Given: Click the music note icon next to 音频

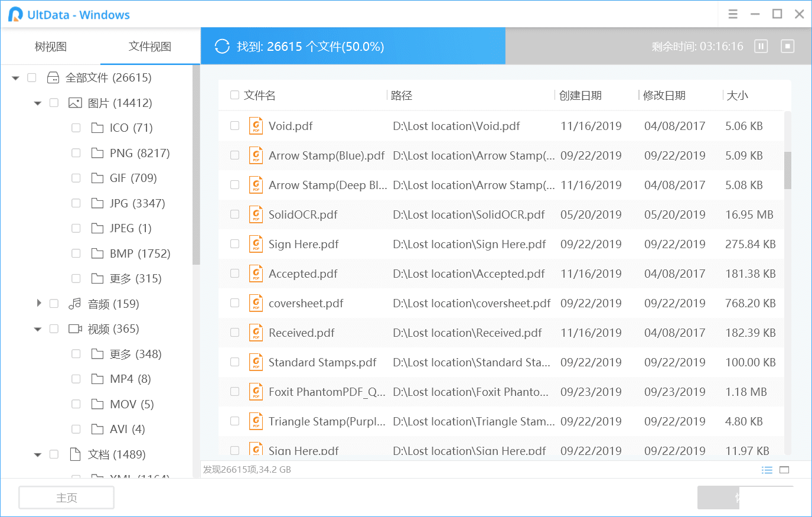Looking at the screenshot, I should coord(75,304).
